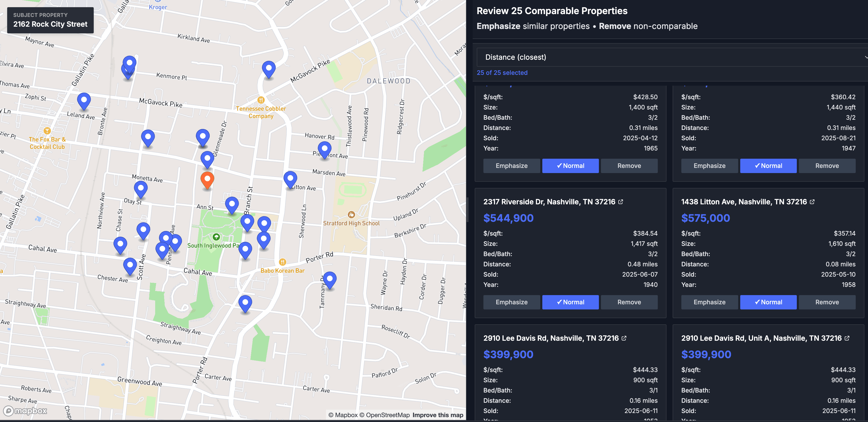Screen dimensions: 868x422
Task: Open the external listing link for 2317 Riverside Dr
Action: [x=621, y=202]
